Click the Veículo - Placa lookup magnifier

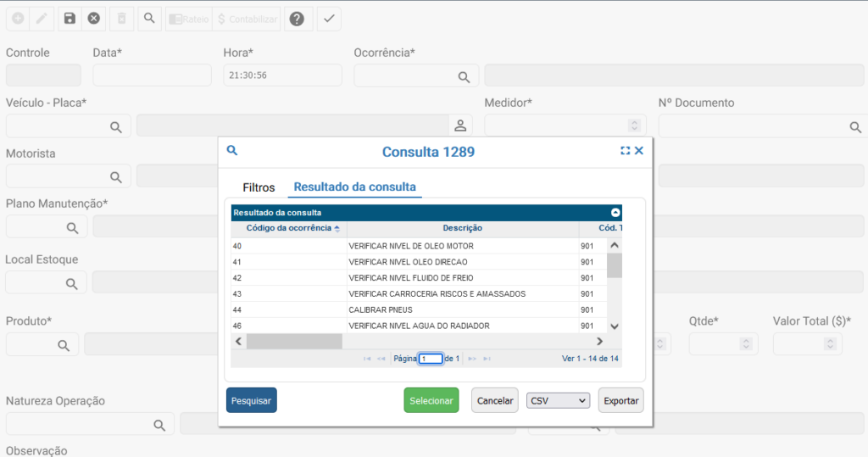[116, 126]
